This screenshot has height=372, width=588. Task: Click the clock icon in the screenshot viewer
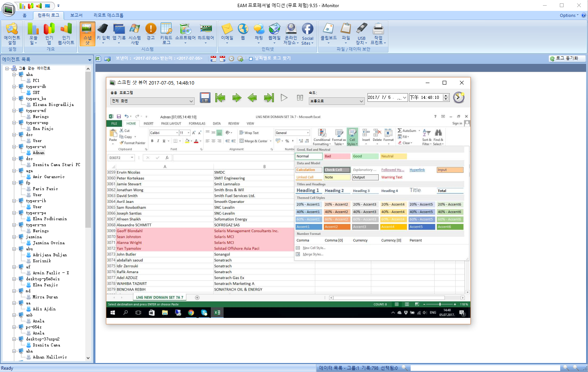[459, 97]
